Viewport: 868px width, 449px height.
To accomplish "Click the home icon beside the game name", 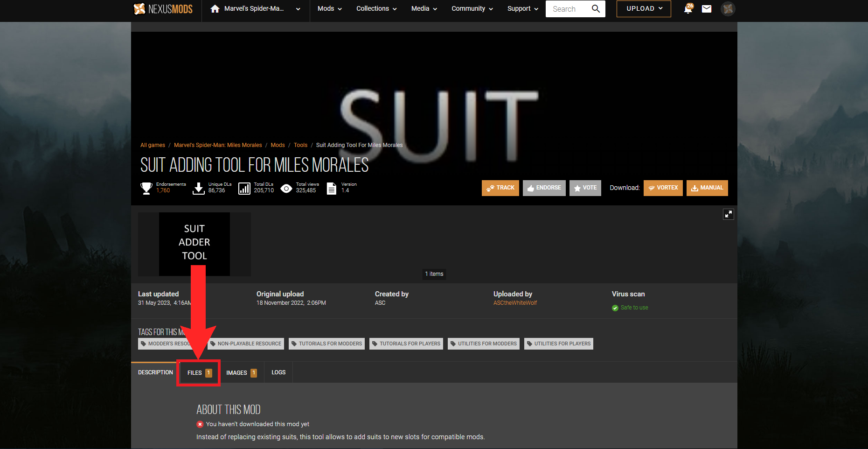I will (215, 9).
